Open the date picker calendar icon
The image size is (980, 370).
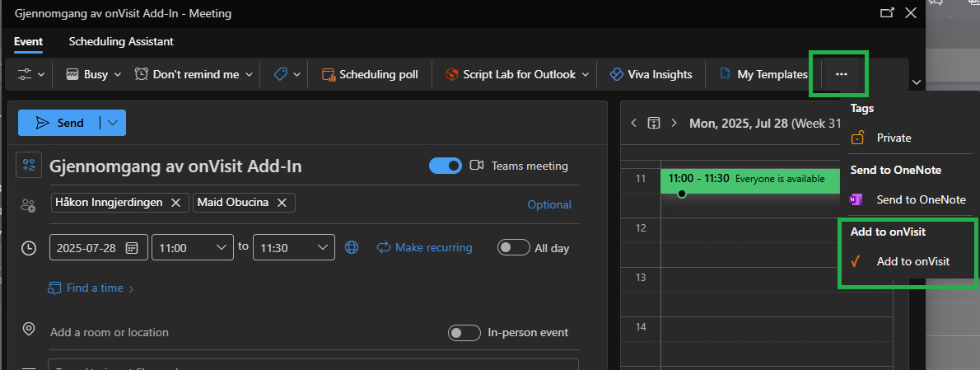132,247
